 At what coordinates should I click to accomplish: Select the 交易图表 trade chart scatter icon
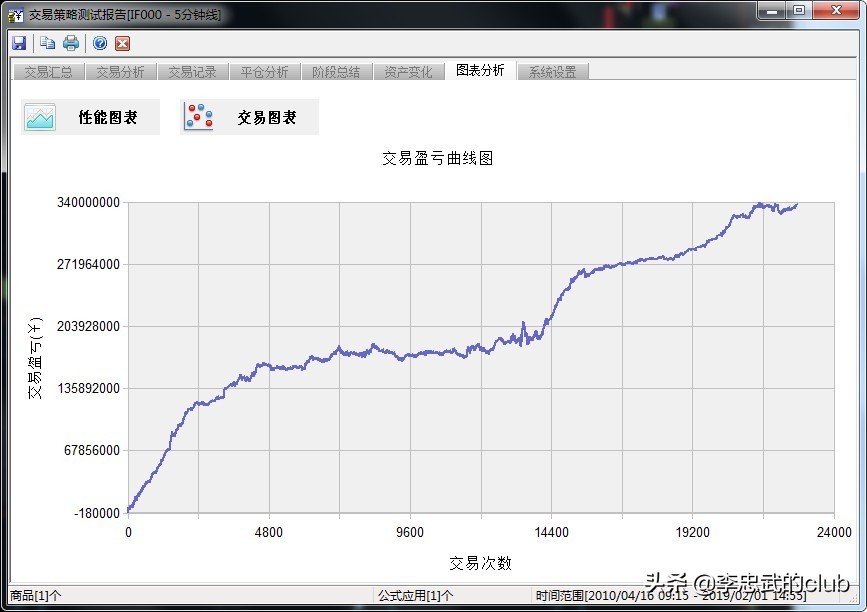click(x=198, y=117)
